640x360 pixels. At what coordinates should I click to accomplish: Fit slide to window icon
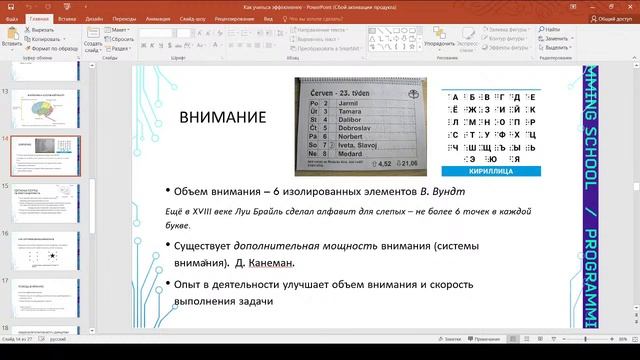[635, 339]
